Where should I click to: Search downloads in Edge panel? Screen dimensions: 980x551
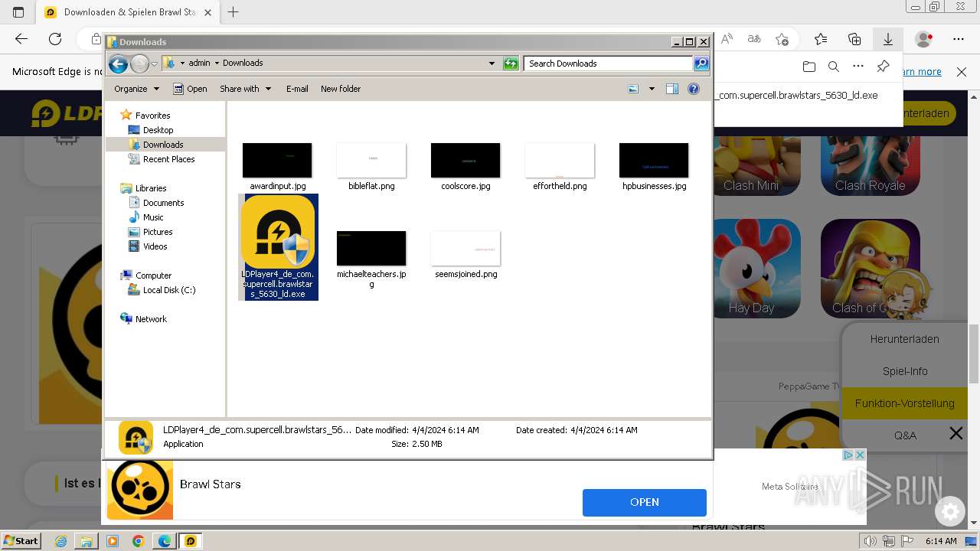(834, 67)
